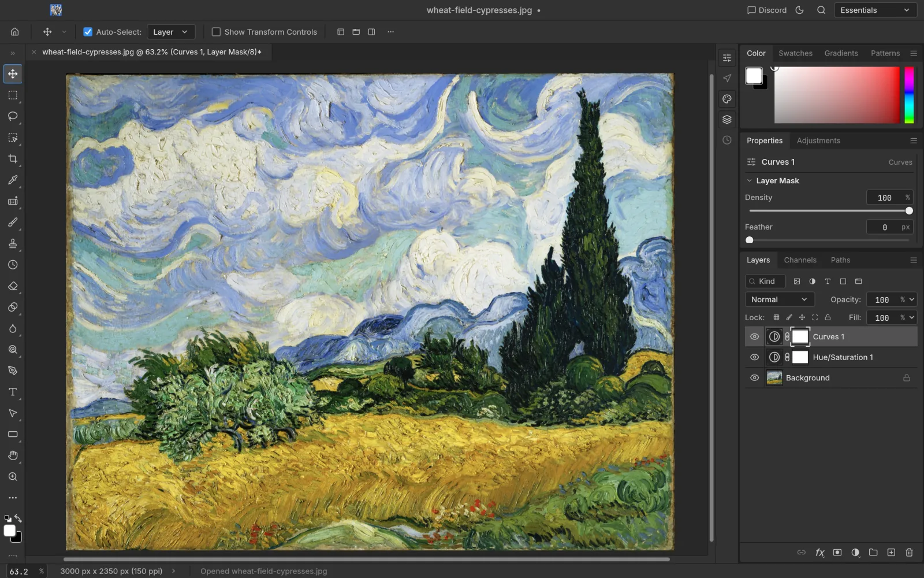
Task: Select the Crop tool
Action: coord(13,159)
